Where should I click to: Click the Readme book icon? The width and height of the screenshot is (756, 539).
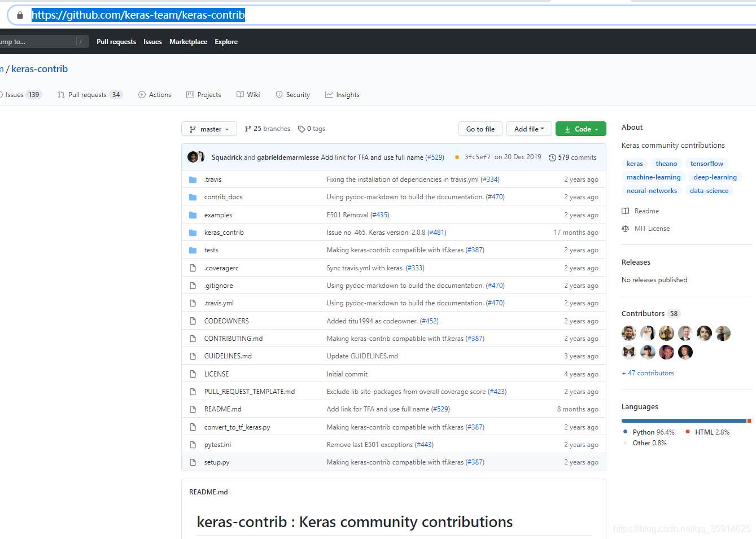626,211
